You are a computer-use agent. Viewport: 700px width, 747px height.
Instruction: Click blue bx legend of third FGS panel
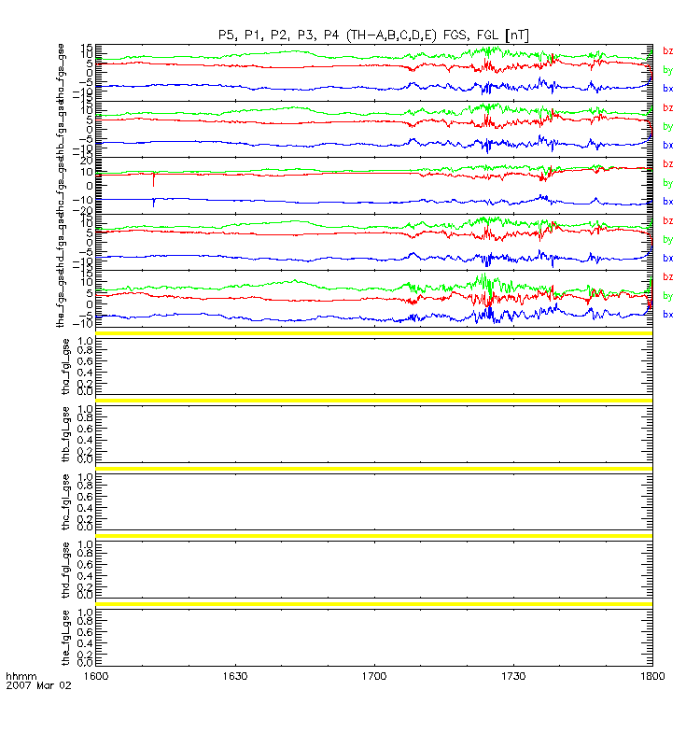(668, 201)
